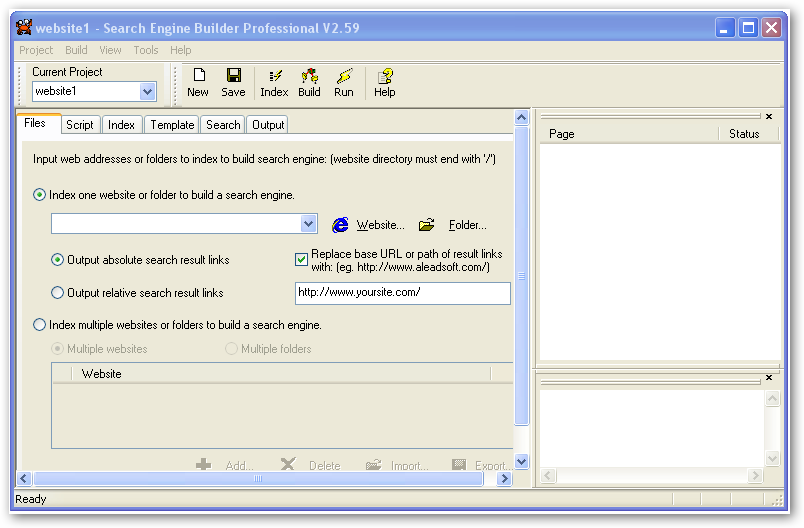Toggle Replace base URL checkbox

click(x=302, y=259)
